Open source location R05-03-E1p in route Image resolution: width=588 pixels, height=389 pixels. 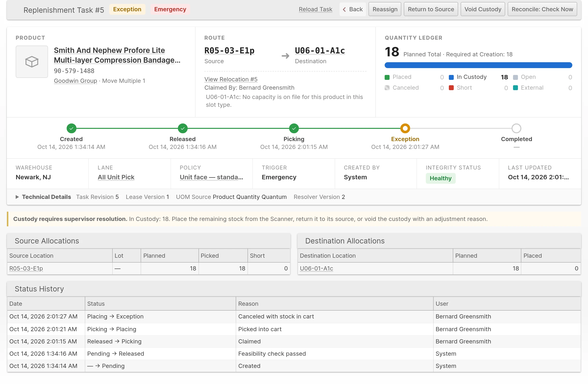(229, 51)
